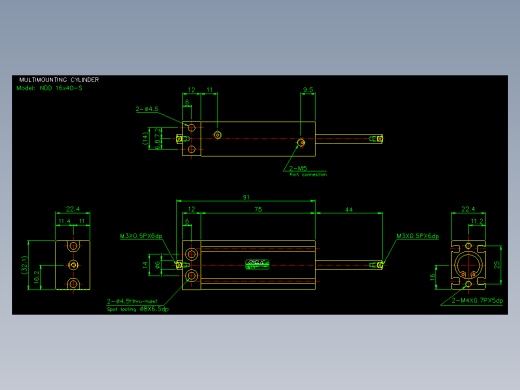Click the "16.2" vertical dimension text
This screenshot has height=390, width=520.
click(x=37, y=277)
